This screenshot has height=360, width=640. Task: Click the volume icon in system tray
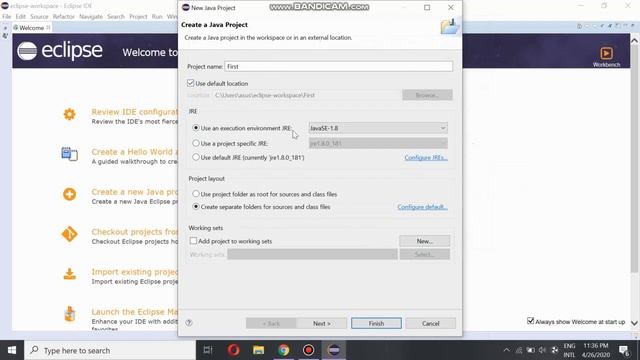tap(542, 350)
